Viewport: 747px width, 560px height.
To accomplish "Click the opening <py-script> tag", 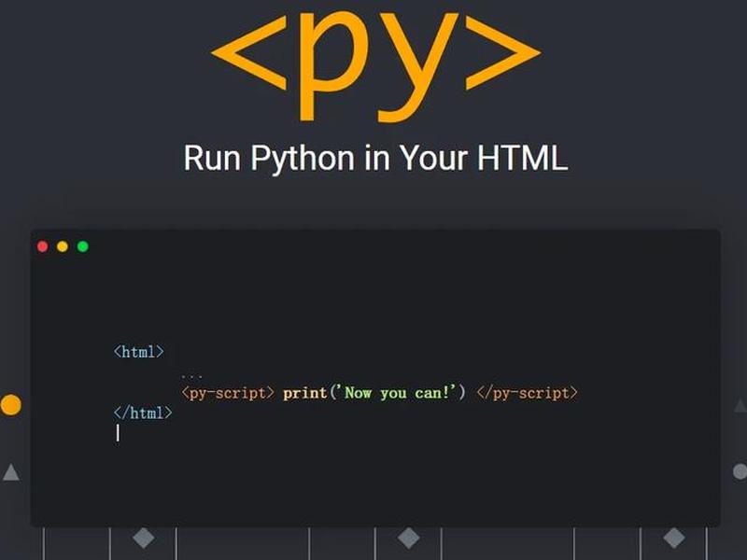I will (228, 393).
